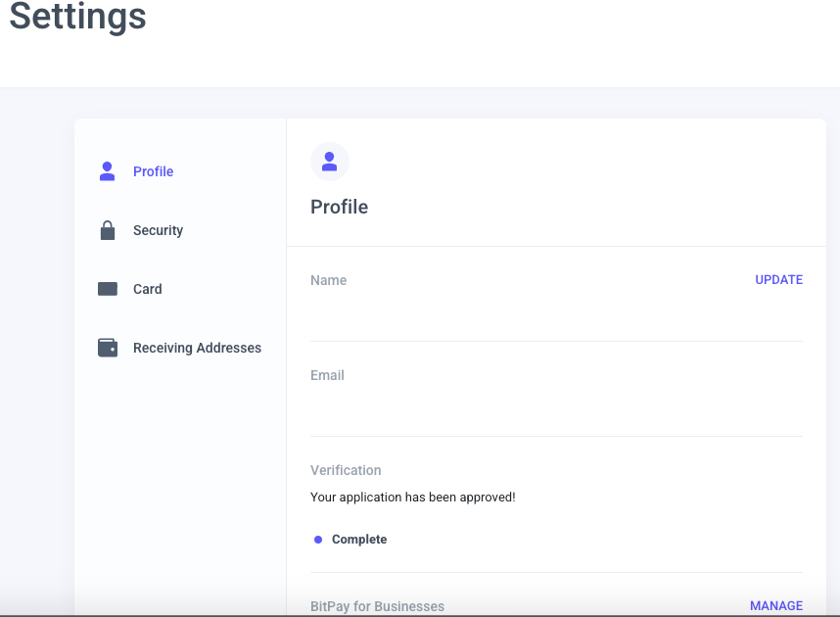The width and height of the screenshot is (840, 617).
Task: Open the Security settings section
Action: pyautogui.click(x=158, y=230)
